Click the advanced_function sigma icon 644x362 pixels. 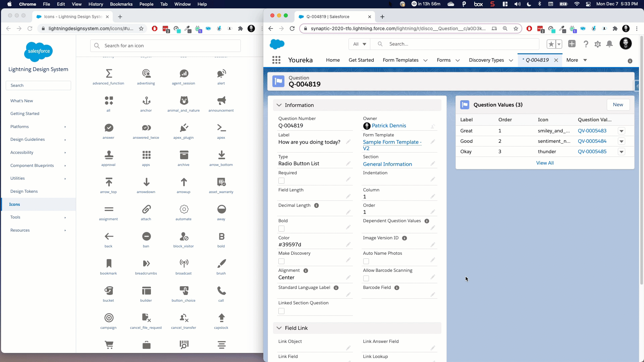[109, 73]
